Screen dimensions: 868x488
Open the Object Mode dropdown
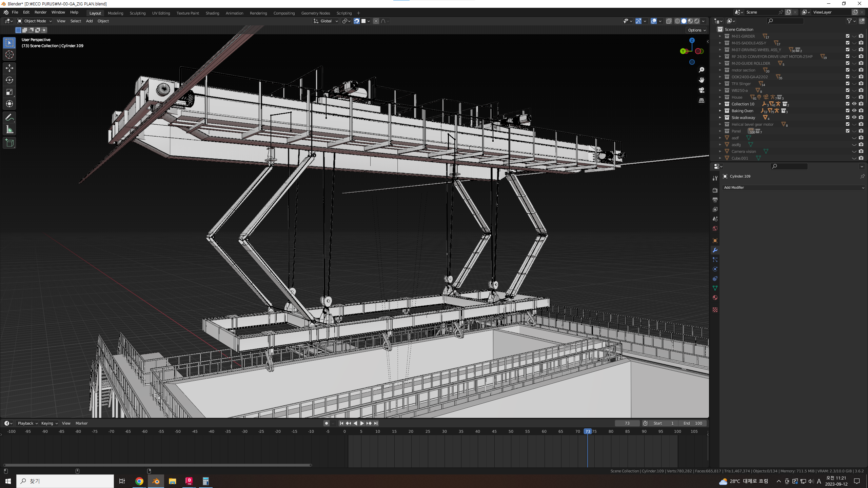(x=35, y=21)
